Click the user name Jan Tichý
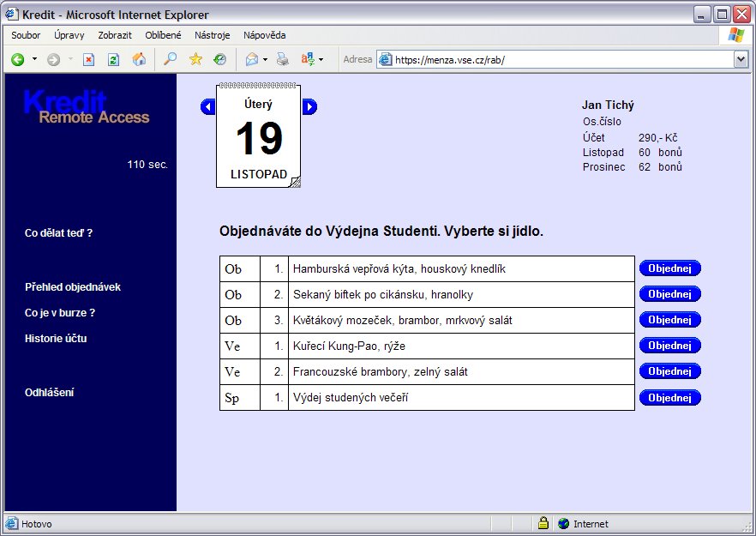Image resolution: width=756 pixels, height=536 pixels. (608, 105)
